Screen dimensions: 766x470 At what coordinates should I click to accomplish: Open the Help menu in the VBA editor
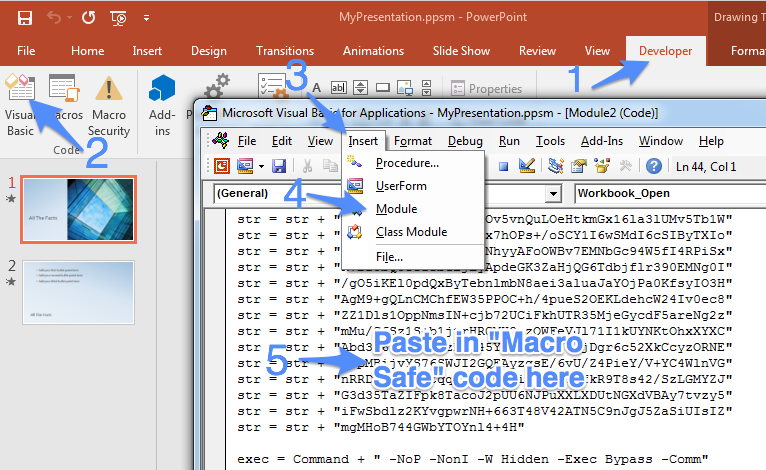coord(711,141)
